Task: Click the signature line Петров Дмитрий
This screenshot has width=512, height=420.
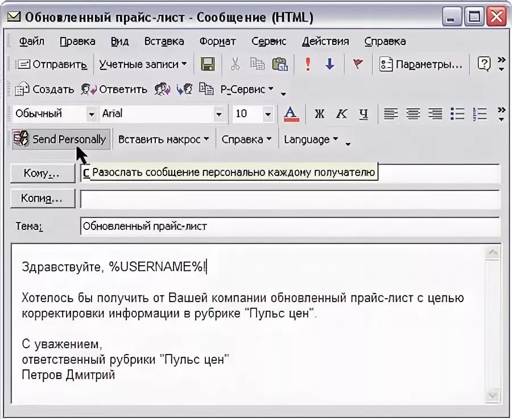Action: tap(68, 374)
